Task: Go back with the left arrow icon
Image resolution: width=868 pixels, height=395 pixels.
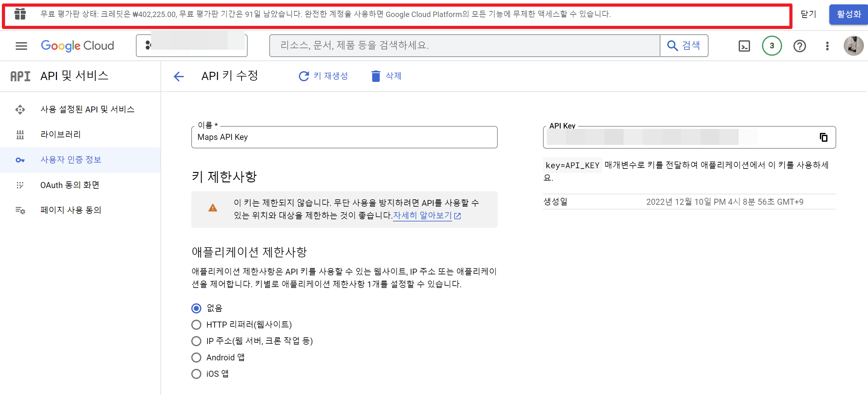Action: click(x=179, y=76)
